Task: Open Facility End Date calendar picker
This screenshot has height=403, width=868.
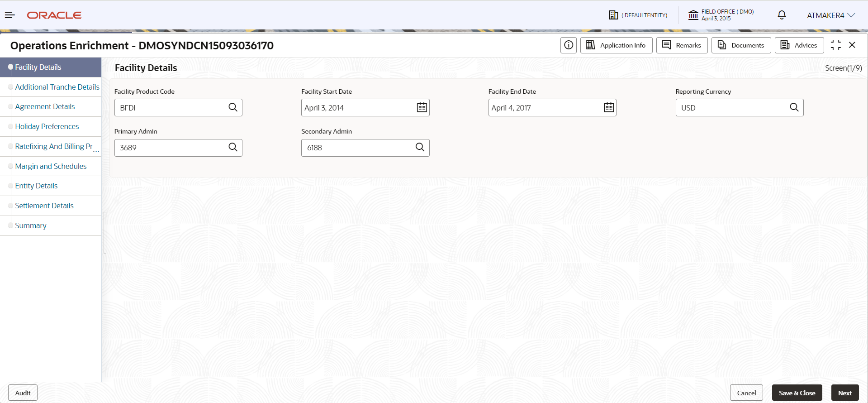Action: point(609,107)
